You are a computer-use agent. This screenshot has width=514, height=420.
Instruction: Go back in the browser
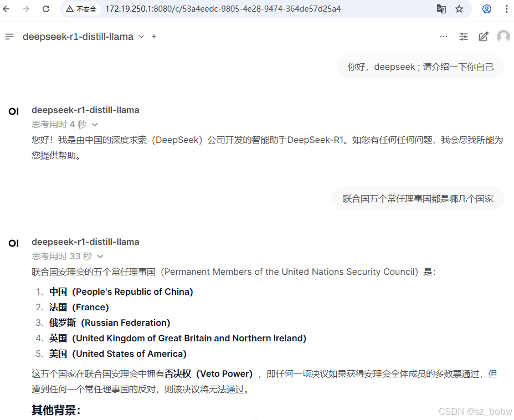(7, 9)
